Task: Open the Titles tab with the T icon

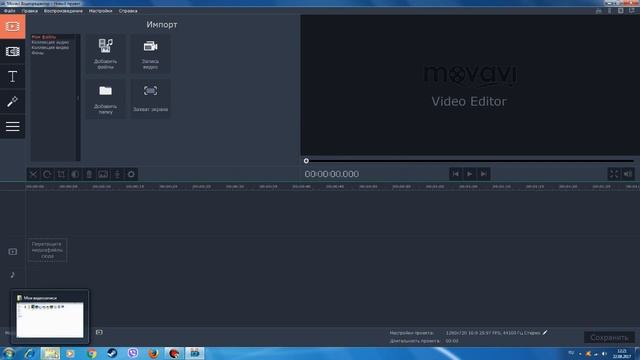Action: [13, 77]
